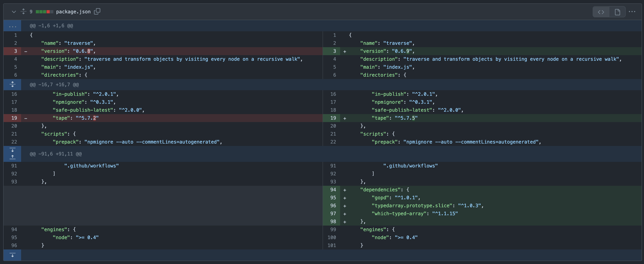This screenshot has width=644, height=264.
Task: Copy the package.json file path
Action: pyautogui.click(x=97, y=12)
